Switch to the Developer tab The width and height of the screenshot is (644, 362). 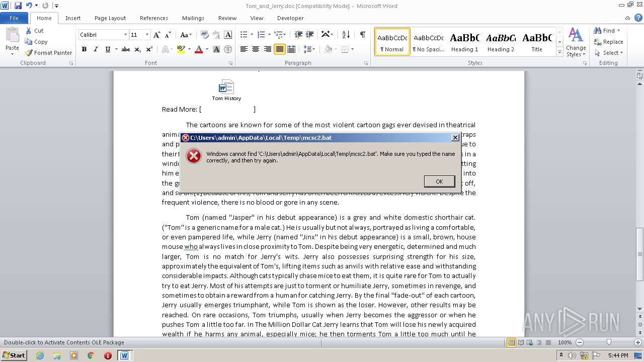point(290,18)
